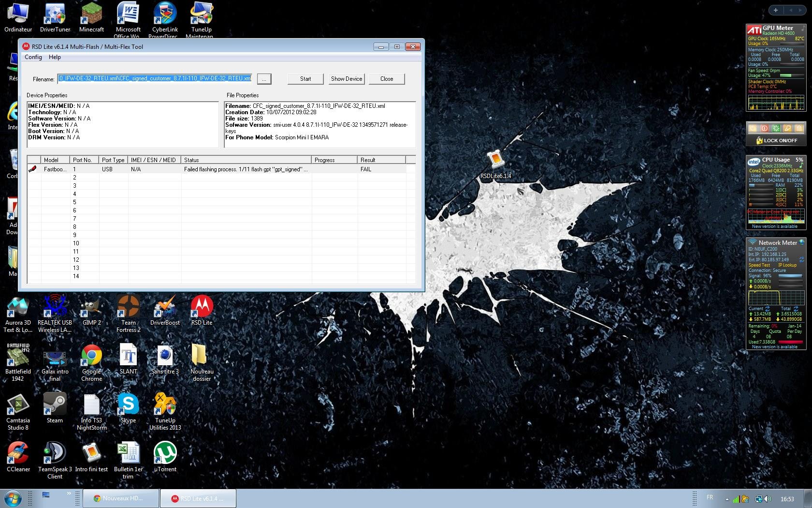Viewport: 812px width, 508px height.
Task: Open the Google Chrome desktop shortcut
Action: pos(91,364)
